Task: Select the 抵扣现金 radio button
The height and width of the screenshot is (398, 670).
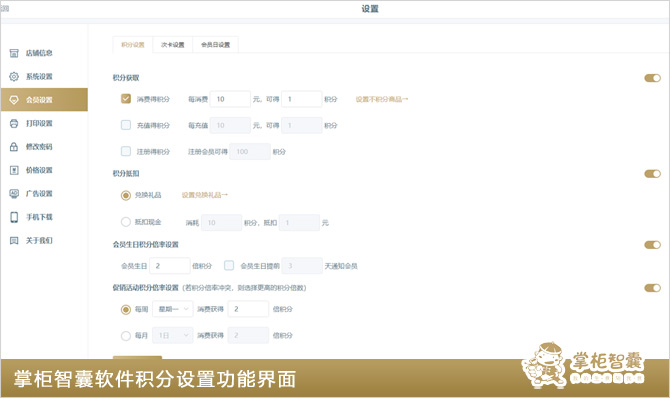Action: pos(126,222)
